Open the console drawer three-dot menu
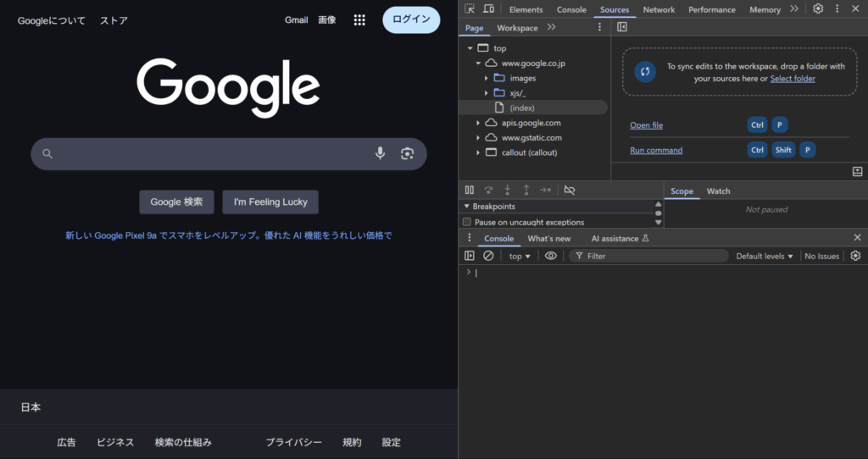The height and width of the screenshot is (459, 868). [x=470, y=238]
